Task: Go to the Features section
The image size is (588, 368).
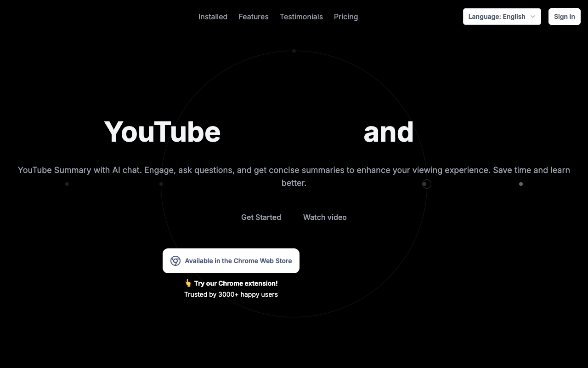Action: click(254, 17)
